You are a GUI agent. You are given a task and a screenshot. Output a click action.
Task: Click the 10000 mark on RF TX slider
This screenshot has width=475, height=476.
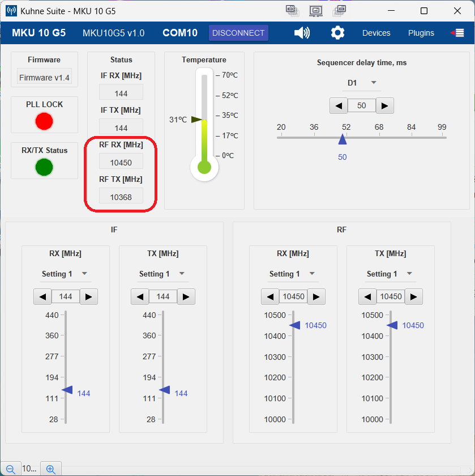click(x=372, y=419)
